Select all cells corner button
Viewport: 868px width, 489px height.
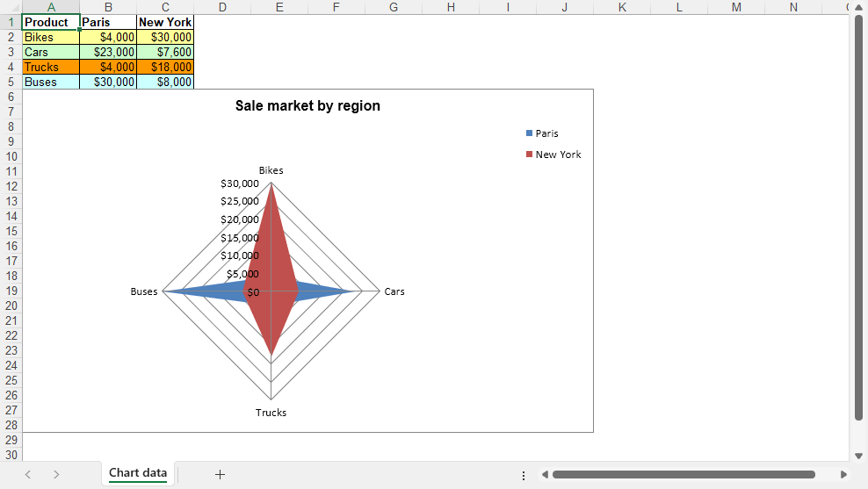[x=11, y=7]
